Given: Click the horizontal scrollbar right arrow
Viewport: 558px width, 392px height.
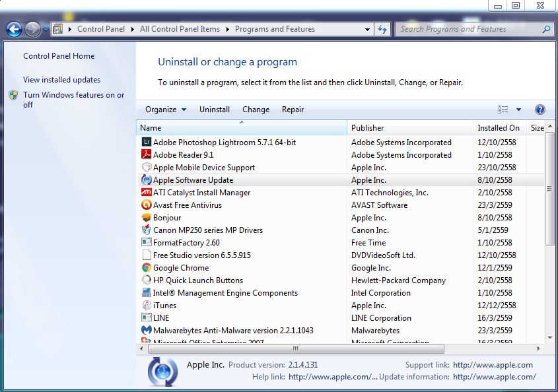Looking at the screenshot, I should pyautogui.click(x=538, y=348).
